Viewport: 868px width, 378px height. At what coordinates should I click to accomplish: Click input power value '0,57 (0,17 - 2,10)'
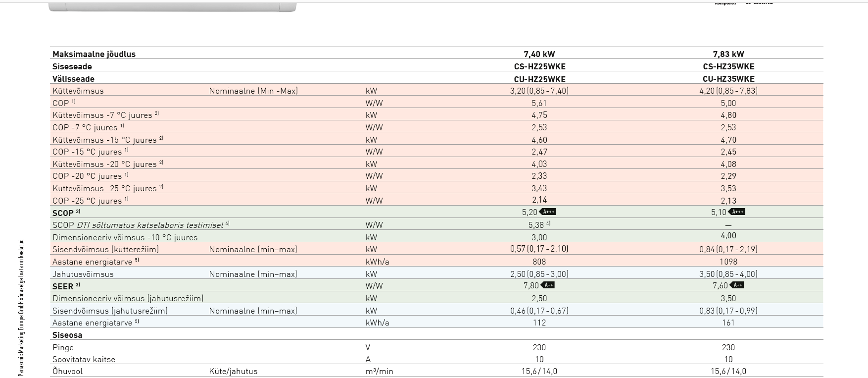coord(539,249)
